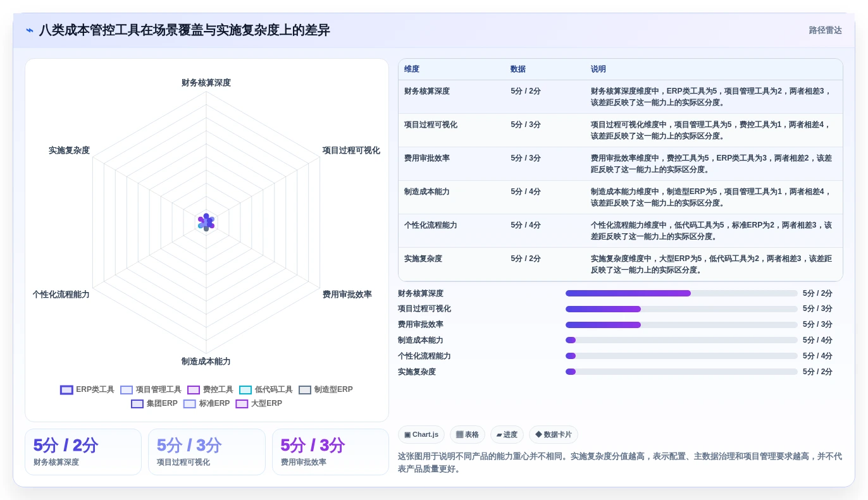Click the radar axis label 制造成本能力

206,362
